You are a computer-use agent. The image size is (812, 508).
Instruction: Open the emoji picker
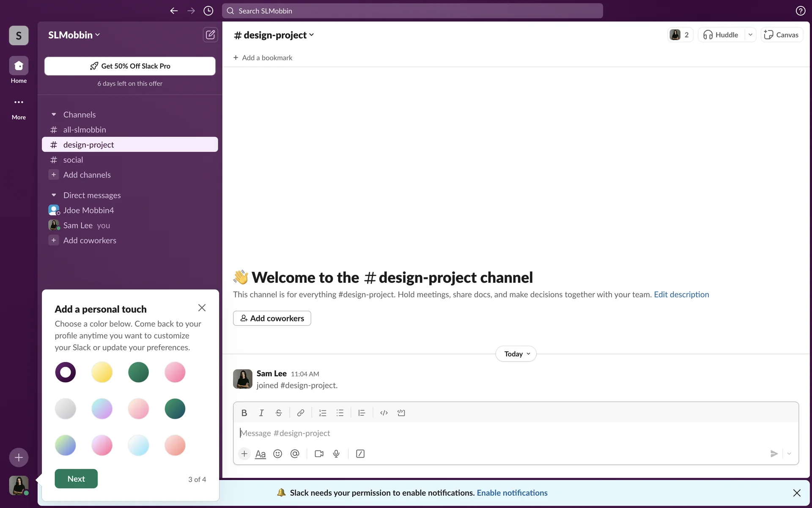[x=277, y=454]
